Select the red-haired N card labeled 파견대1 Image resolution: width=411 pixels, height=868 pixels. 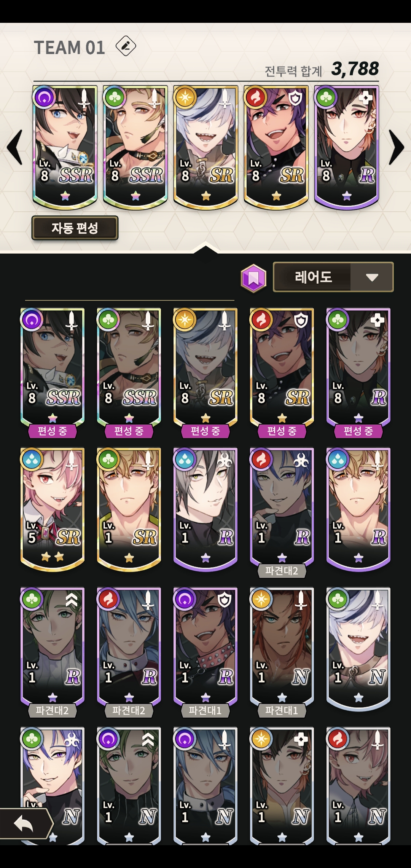click(x=282, y=652)
